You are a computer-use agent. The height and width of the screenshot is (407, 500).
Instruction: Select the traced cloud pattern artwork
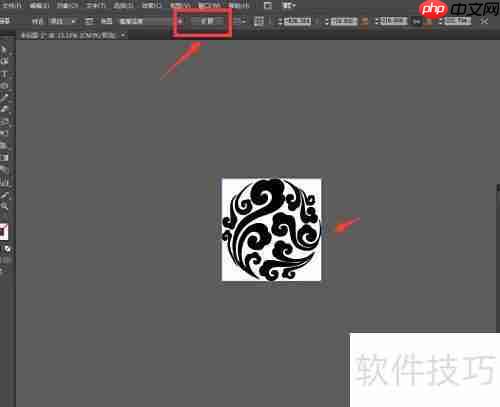272,230
